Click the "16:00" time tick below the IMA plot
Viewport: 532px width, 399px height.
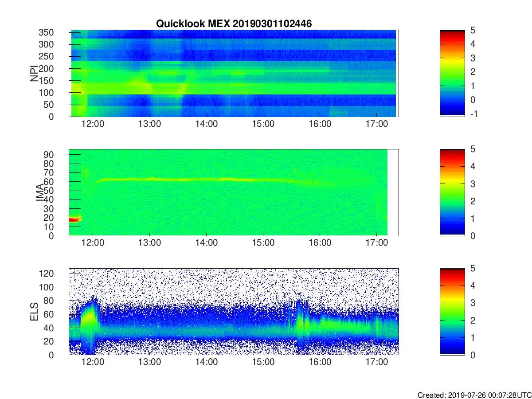[320, 243]
